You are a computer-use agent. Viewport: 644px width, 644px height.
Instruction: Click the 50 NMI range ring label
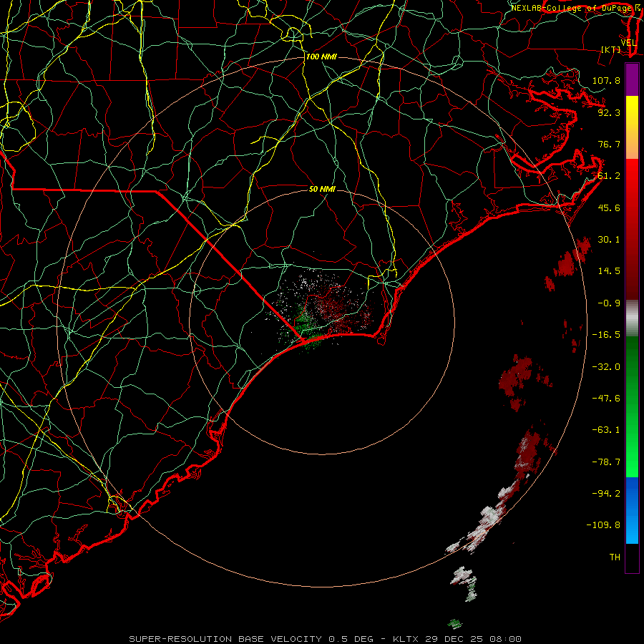tap(322, 189)
